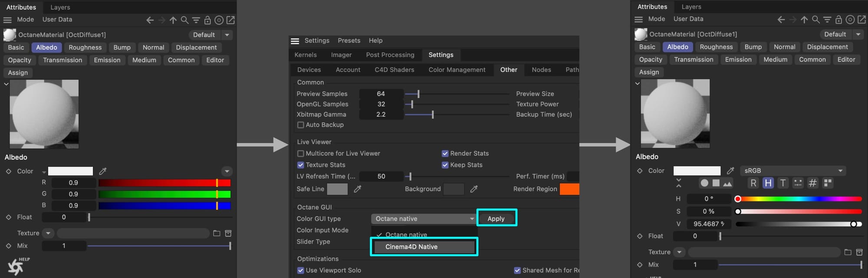Click red R slider in left panel
The height and width of the screenshot is (278, 868).
point(164,183)
